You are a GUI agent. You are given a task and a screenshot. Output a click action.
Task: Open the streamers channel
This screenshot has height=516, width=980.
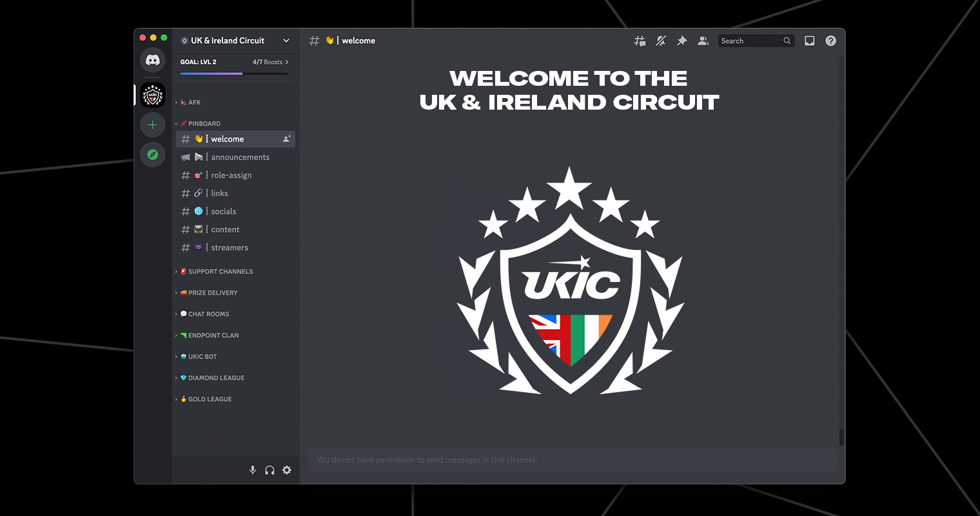pyautogui.click(x=235, y=248)
